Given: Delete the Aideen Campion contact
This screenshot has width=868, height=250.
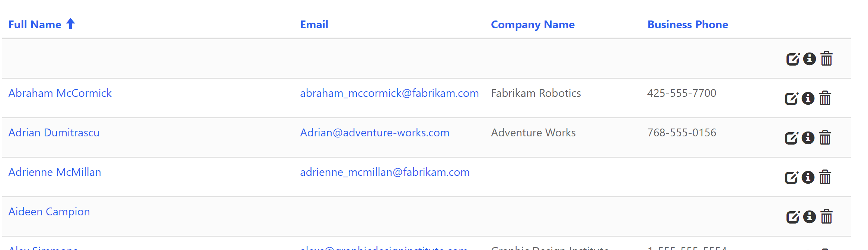Looking at the screenshot, I should pos(827,217).
